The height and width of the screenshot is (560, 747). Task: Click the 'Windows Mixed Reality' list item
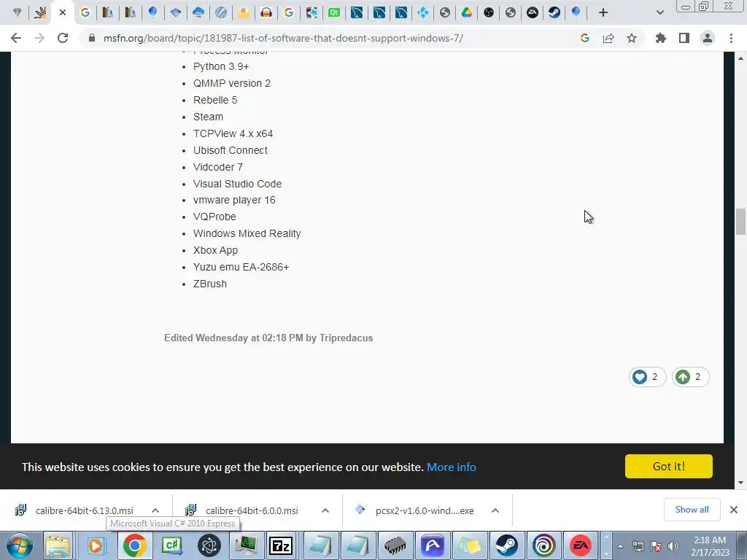coord(247,234)
